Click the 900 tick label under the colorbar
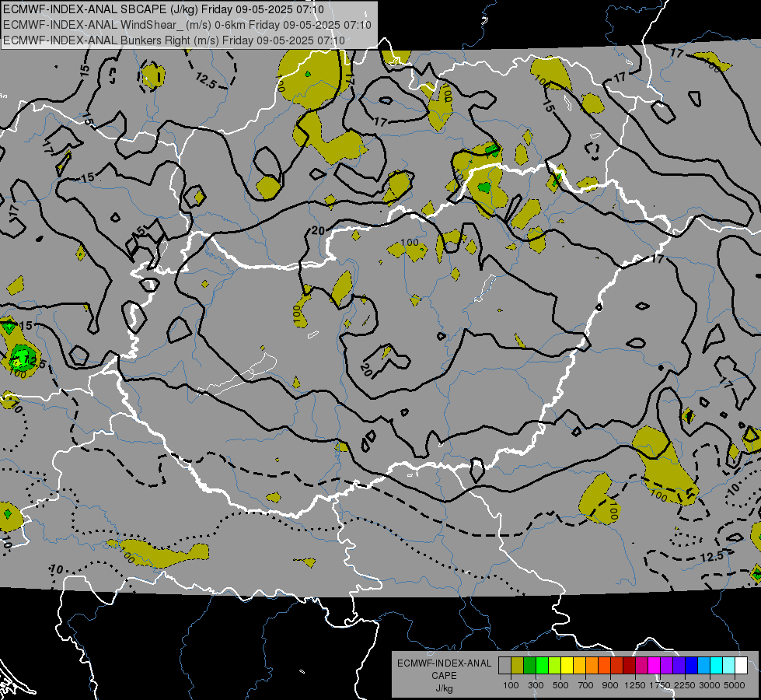Viewport: 761px width, 700px height. [x=610, y=685]
